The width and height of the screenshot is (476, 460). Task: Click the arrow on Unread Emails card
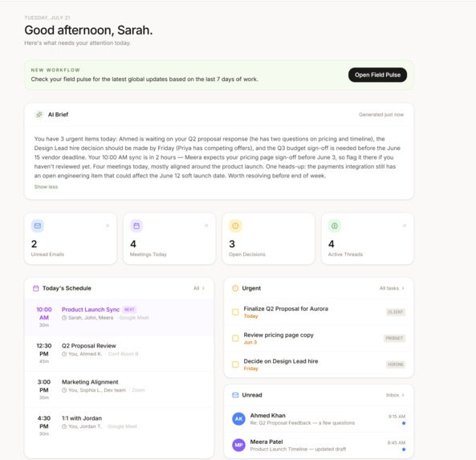tap(108, 226)
